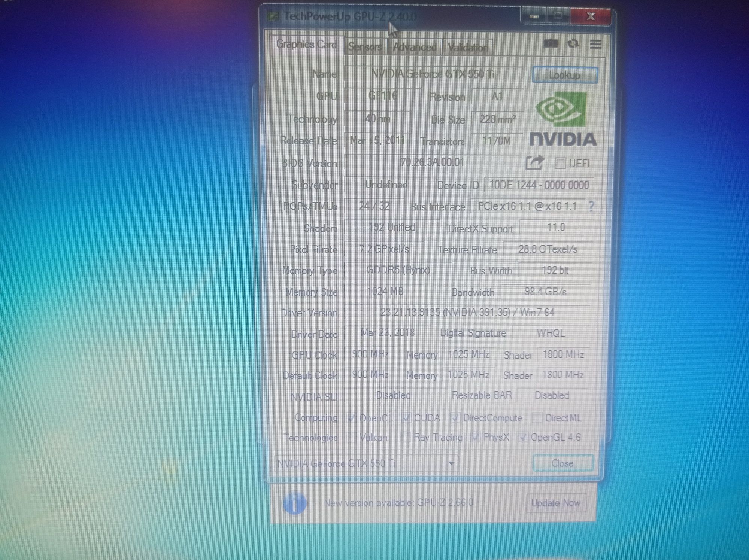Click the Pixel Fillrate 7.2 GPixel/s
The image size is (749, 560).
(x=384, y=249)
